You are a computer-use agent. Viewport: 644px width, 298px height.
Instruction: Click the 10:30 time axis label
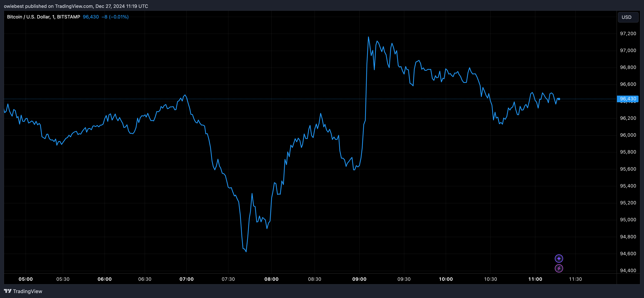[x=491, y=279]
